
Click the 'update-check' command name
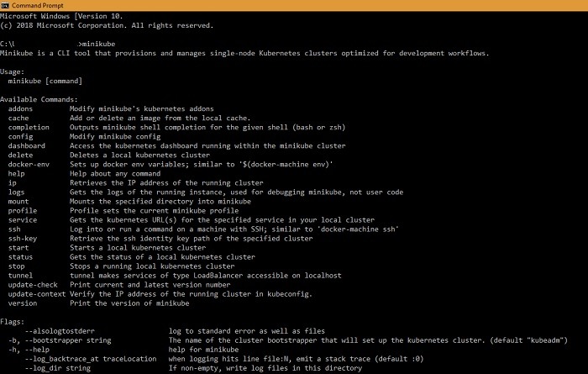tap(33, 285)
